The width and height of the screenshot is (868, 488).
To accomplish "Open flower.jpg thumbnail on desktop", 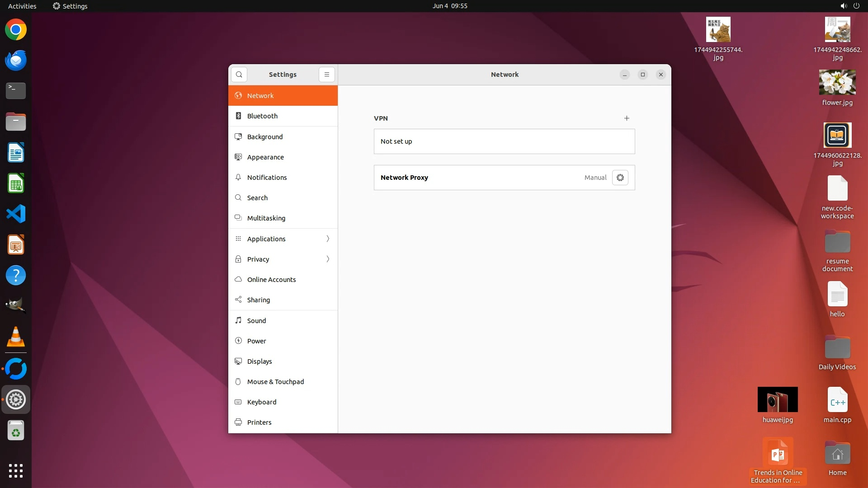I will tap(837, 83).
